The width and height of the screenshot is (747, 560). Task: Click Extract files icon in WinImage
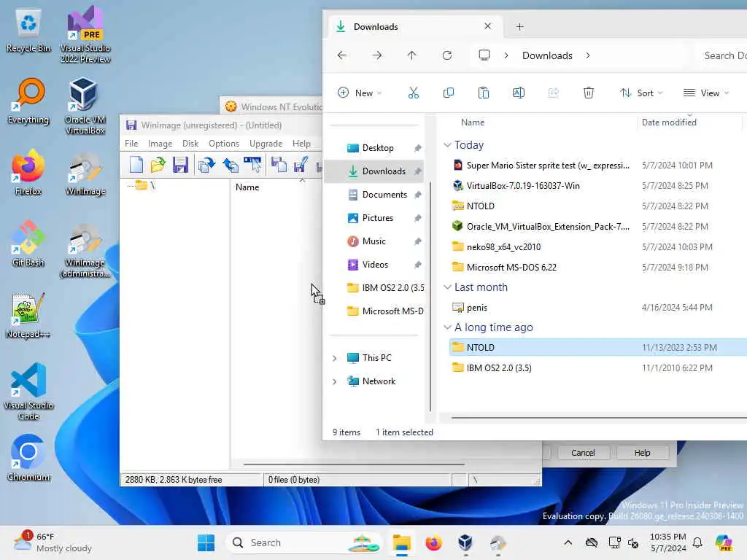click(x=231, y=165)
